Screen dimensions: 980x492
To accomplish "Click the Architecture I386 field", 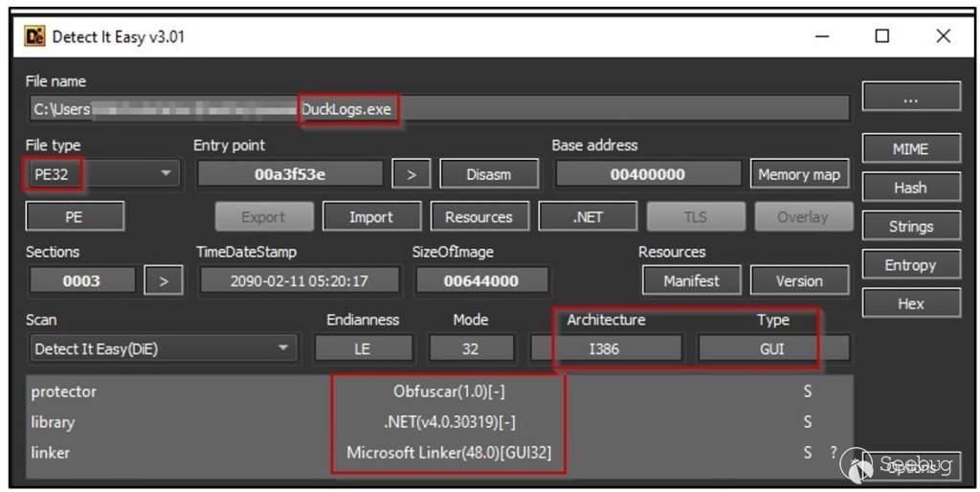I will 606,348.
